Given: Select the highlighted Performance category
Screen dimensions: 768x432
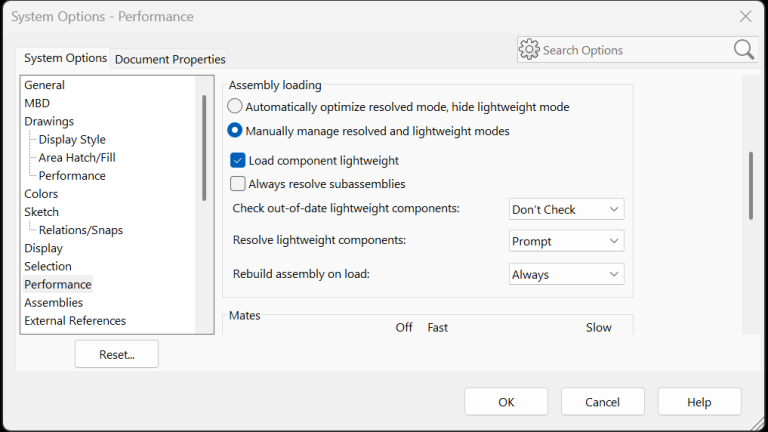Looking at the screenshot, I should pos(58,284).
